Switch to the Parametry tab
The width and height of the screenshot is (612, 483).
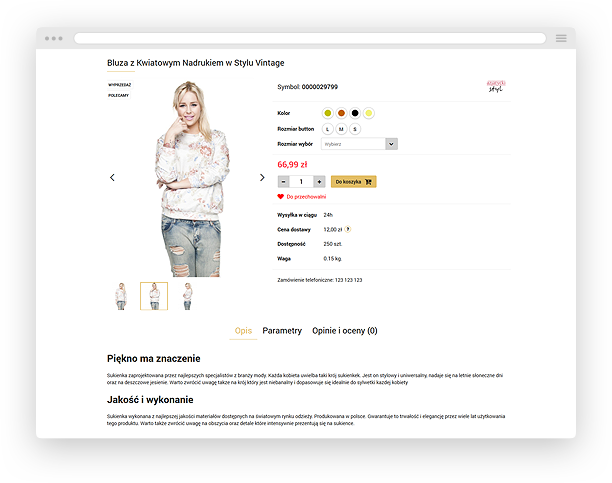pos(282,331)
